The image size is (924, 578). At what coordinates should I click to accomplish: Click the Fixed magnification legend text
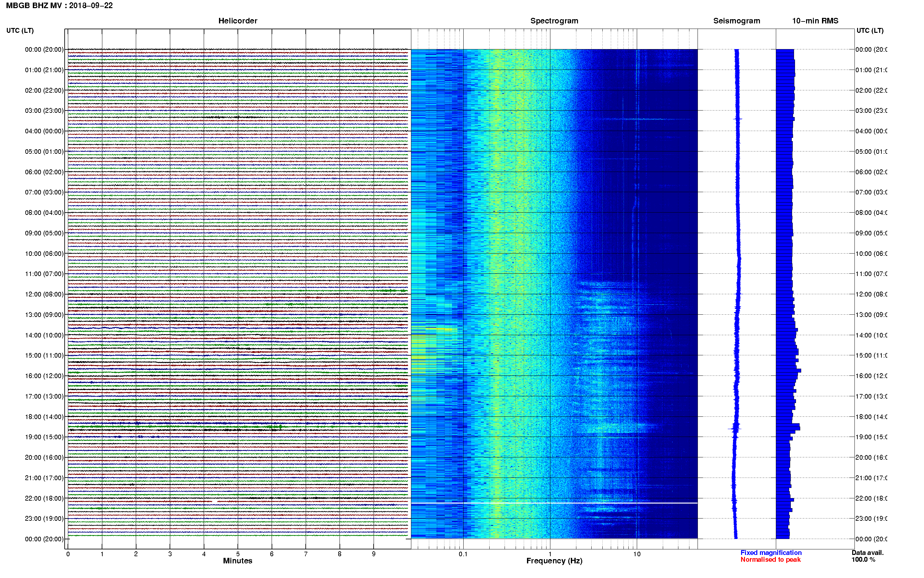pyautogui.click(x=771, y=553)
